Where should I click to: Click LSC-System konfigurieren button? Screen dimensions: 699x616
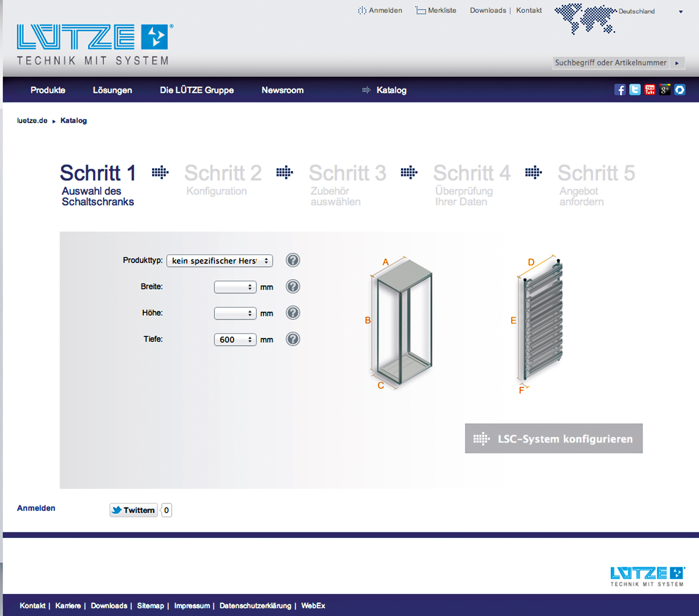554,439
